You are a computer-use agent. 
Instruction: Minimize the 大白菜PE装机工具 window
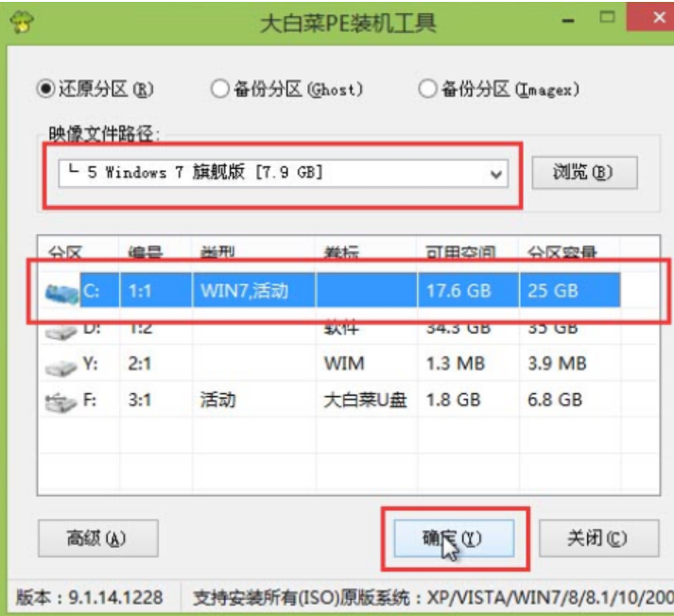[x=568, y=20]
